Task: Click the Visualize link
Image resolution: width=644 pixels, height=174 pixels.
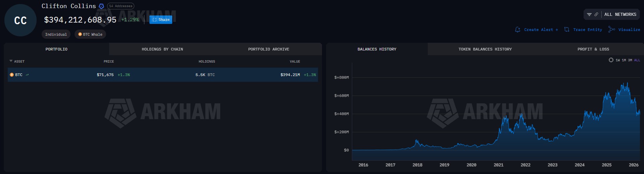Action: click(x=629, y=30)
